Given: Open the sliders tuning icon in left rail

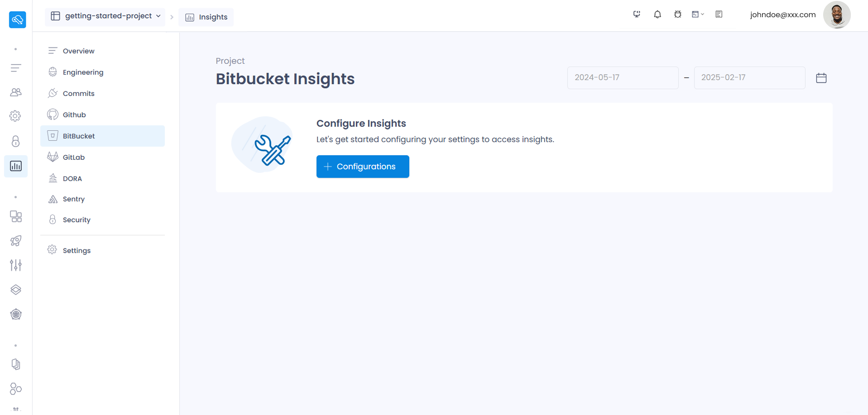Looking at the screenshot, I should [16, 265].
